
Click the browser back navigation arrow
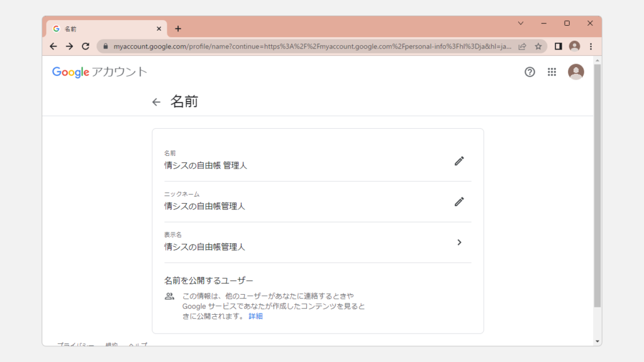click(x=53, y=46)
